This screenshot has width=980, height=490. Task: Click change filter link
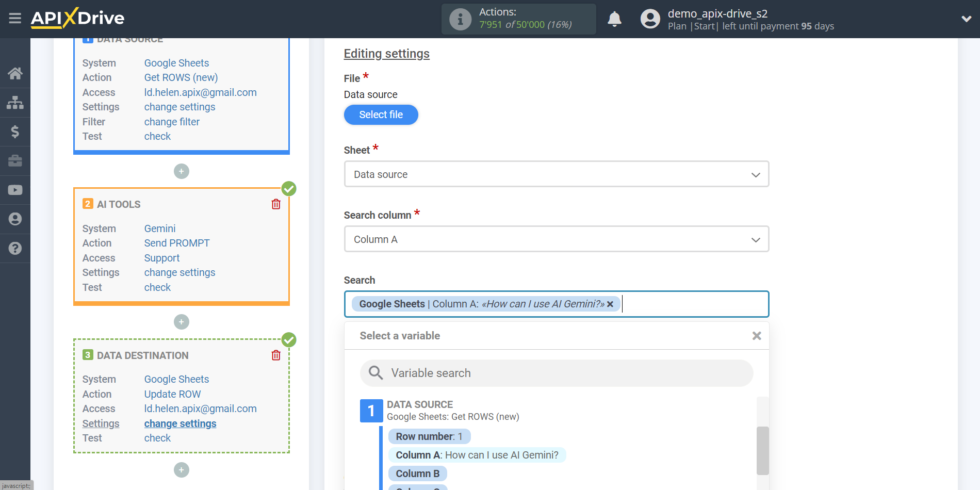click(x=172, y=122)
